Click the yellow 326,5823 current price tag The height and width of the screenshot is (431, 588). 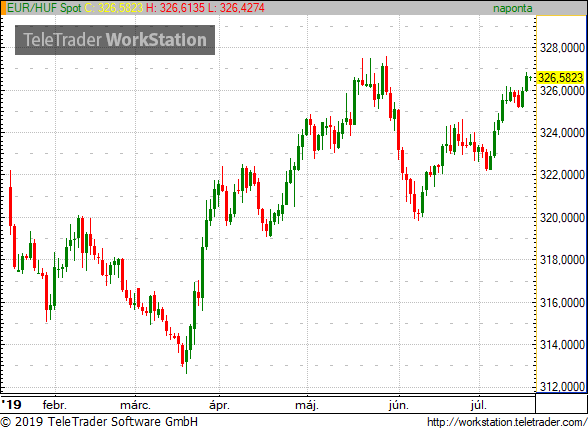[x=561, y=78]
